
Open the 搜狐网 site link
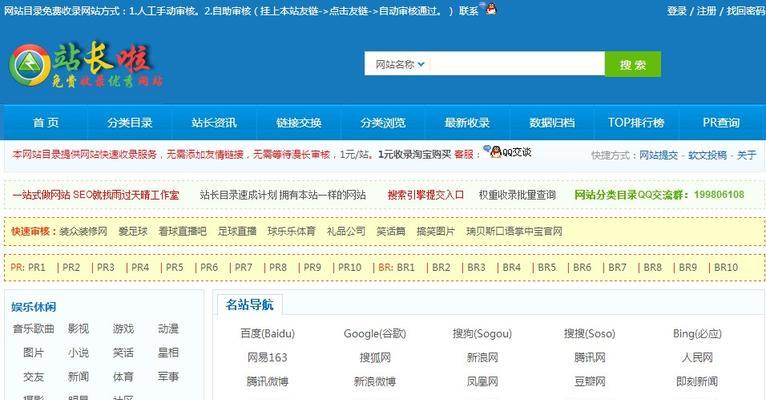point(375,358)
